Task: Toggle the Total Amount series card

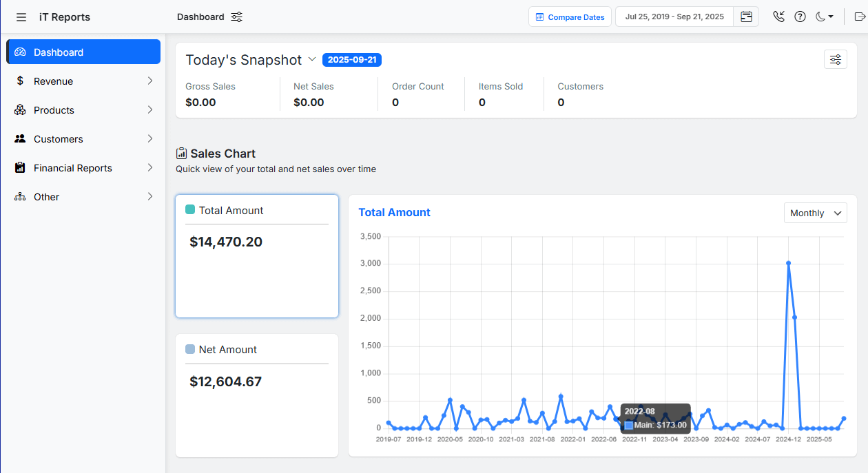Action: tap(256, 256)
